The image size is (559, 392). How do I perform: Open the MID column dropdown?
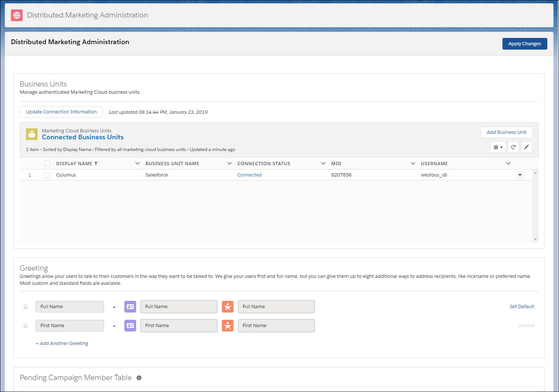[413, 163]
